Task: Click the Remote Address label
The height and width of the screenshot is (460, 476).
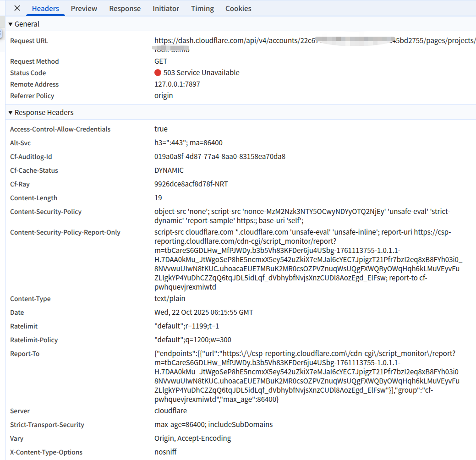Action: pyautogui.click(x=34, y=84)
